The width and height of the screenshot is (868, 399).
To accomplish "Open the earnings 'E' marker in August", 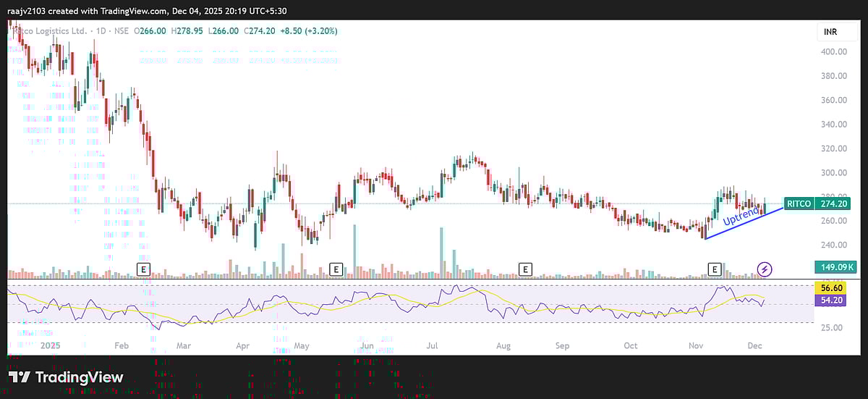I will [525, 269].
